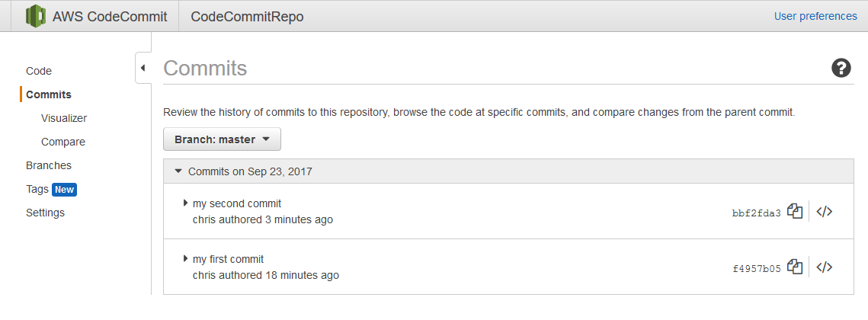
Task: Collapse the left navigation panel arrow
Action: [143, 68]
